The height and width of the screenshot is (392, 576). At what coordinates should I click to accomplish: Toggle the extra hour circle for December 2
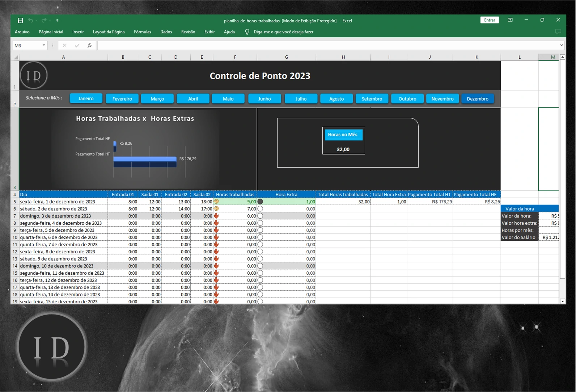[x=260, y=209]
